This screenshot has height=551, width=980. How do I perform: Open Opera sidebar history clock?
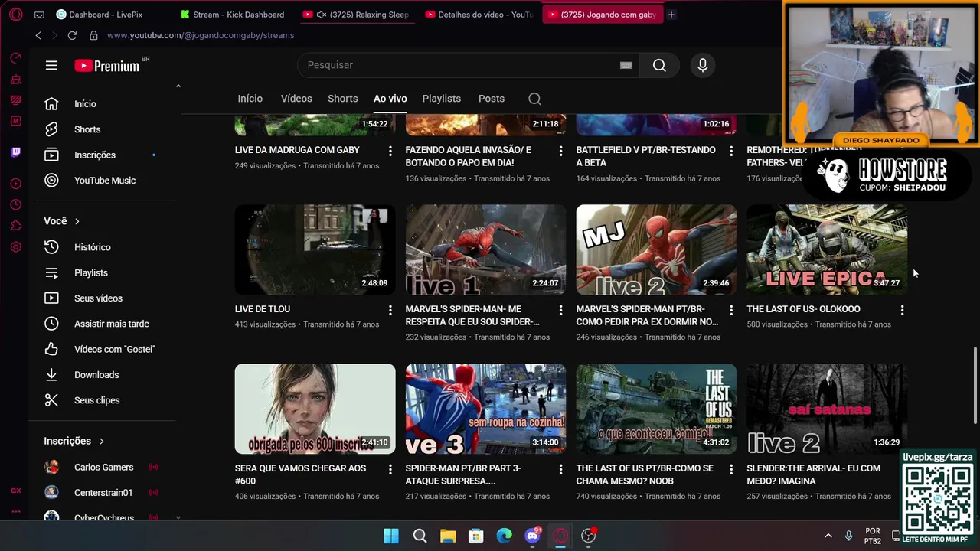coord(16,204)
